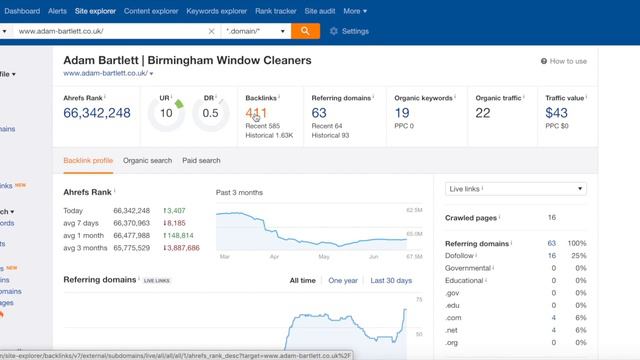Click avg 7 days change 8,185

(x=174, y=223)
